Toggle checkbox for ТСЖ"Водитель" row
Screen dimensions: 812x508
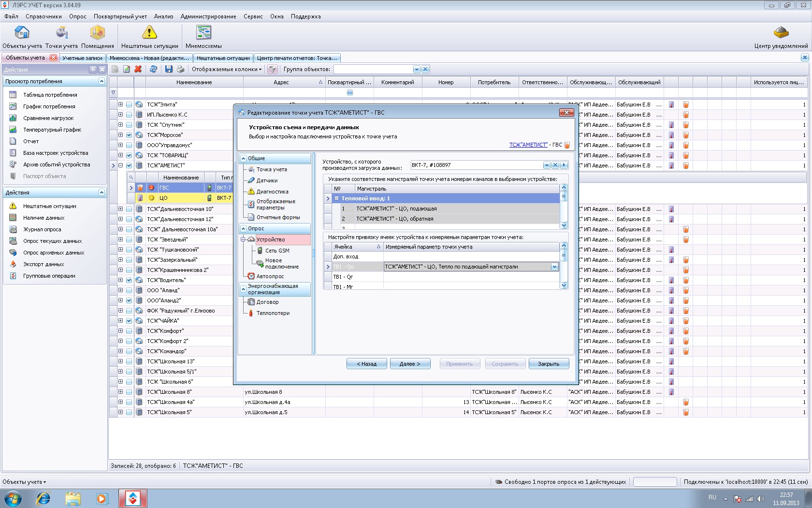tap(129, 280)
